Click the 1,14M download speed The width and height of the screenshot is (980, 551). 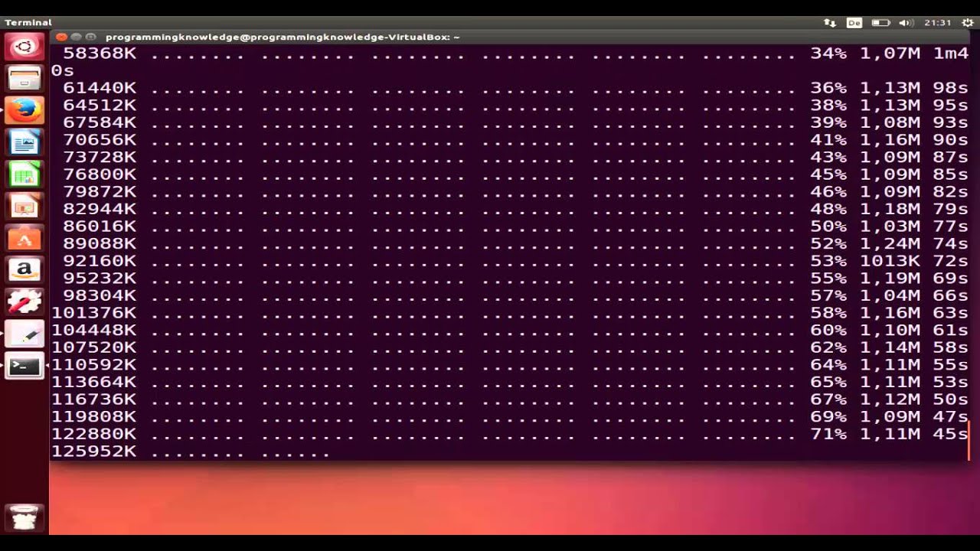click(x=890, y=347)
